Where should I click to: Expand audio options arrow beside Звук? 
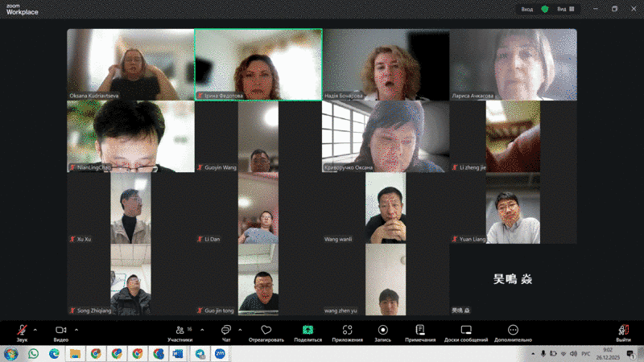point(35,329)
